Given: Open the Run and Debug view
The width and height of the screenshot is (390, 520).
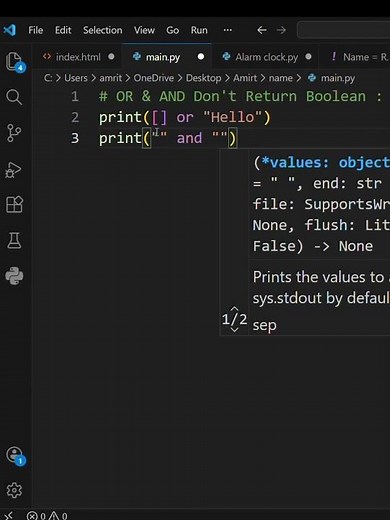Looking at the screenshot, I should coord(14,170).
